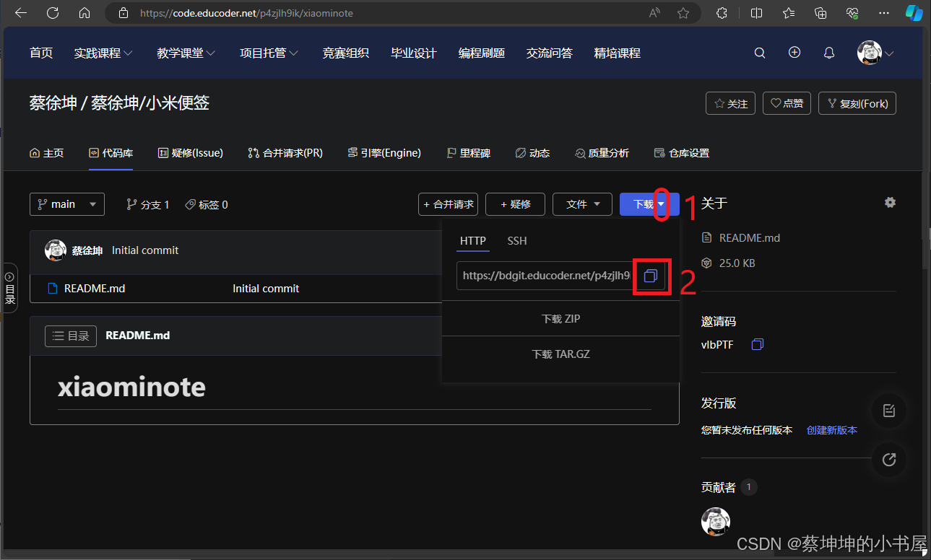
Task: Open browser essentials heart icon
Action: [x=852, y=13]
